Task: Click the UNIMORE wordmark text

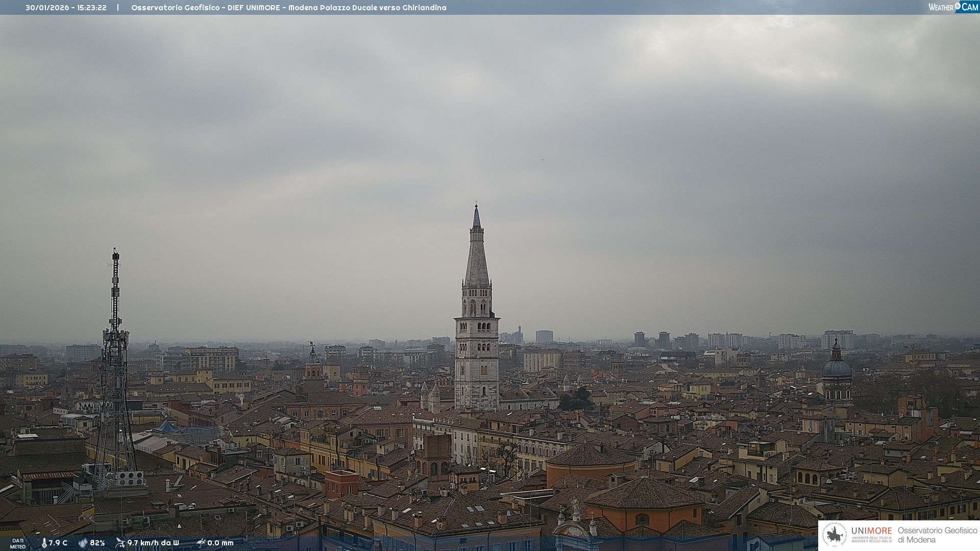Action: coord(871,531)
